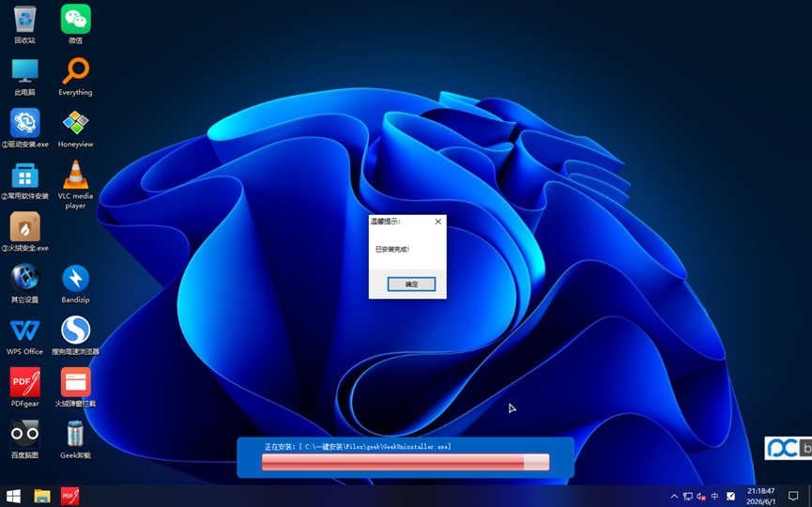This screenshot has height=507, width=812.
Task: Click the 确定 button in the dialog
Action: point(412,284)
